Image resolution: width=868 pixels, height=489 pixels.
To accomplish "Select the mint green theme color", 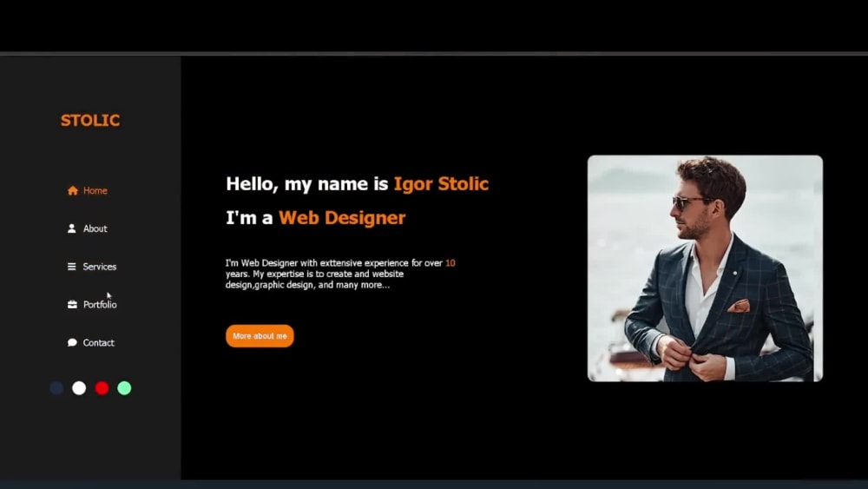I will point(124,388).
